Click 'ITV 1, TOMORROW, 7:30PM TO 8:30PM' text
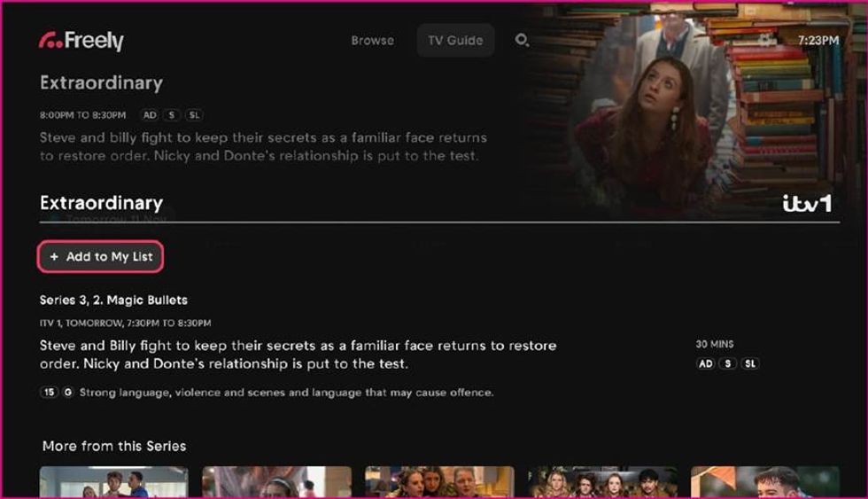 click(x=125, y=323)
